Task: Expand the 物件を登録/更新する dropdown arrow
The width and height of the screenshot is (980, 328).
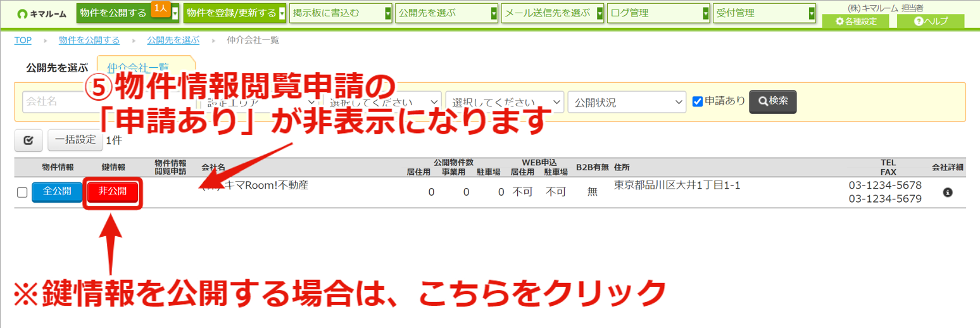Action: (282, 13)
